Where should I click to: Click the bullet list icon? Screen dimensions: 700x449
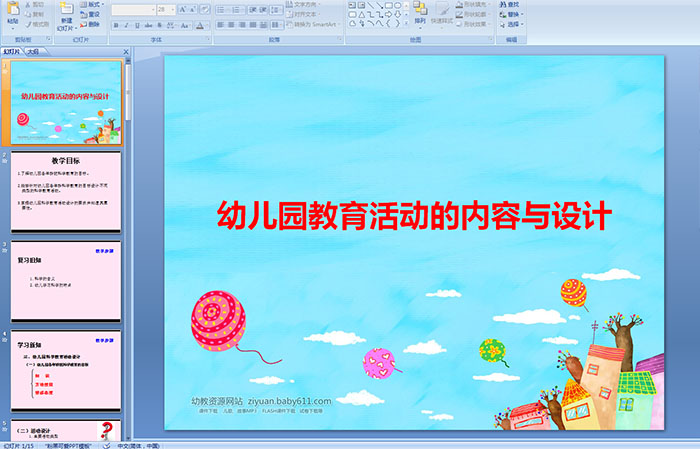click(x=223, y=10)
